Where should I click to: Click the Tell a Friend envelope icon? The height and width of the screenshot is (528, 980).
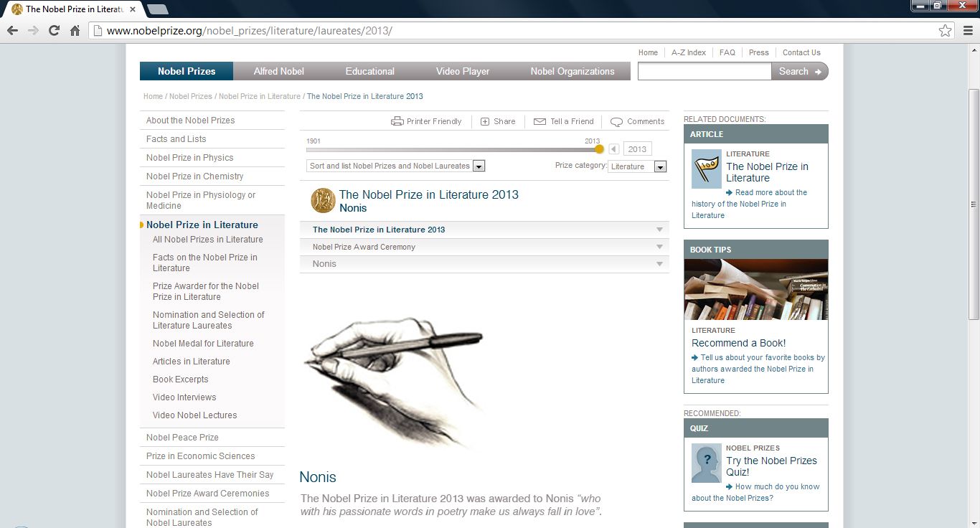[540, 121]
